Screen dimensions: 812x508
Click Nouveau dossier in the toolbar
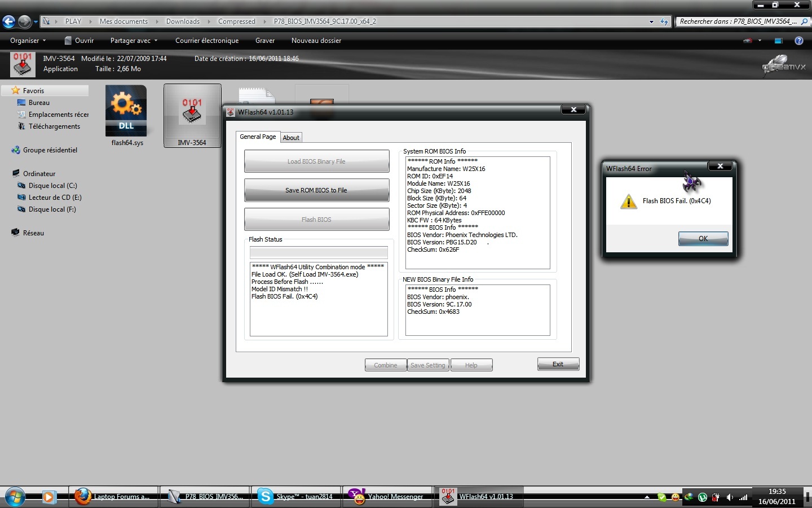coord(316,41)
